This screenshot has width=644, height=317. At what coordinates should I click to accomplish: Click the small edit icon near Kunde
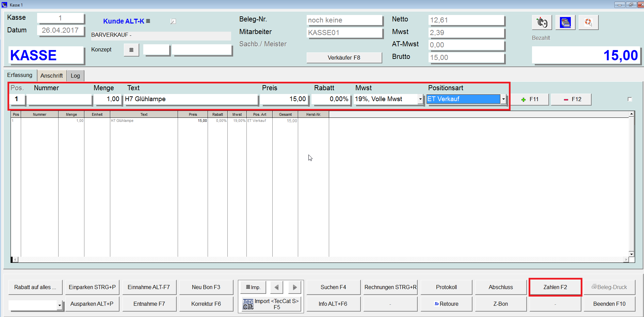tap(173, 21)
